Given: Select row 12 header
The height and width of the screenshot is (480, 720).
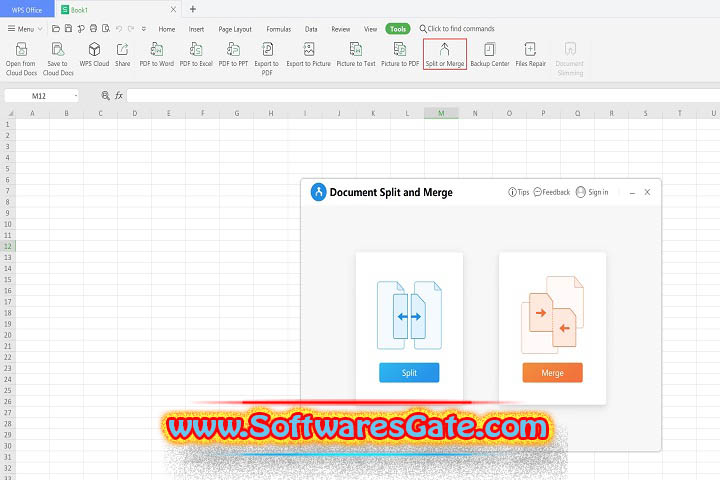Looking at the screenshot, I should 8,246.
